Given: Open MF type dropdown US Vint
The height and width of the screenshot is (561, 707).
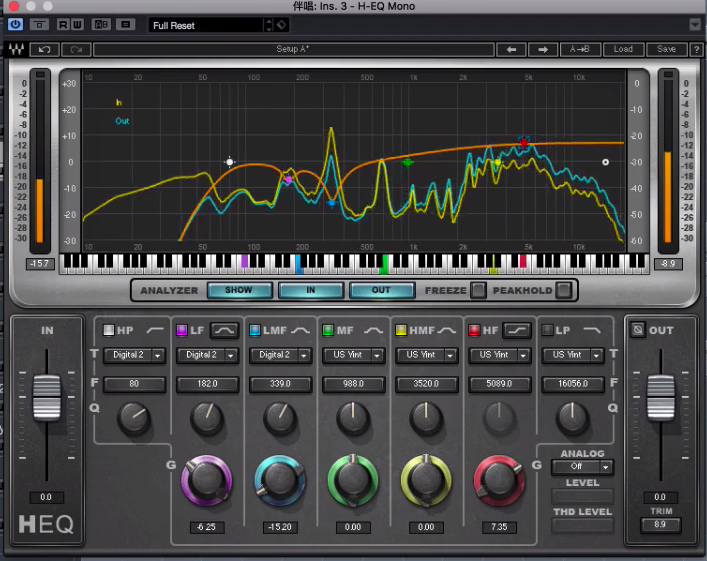Looking at the screenshot, I should pos(354,355).
